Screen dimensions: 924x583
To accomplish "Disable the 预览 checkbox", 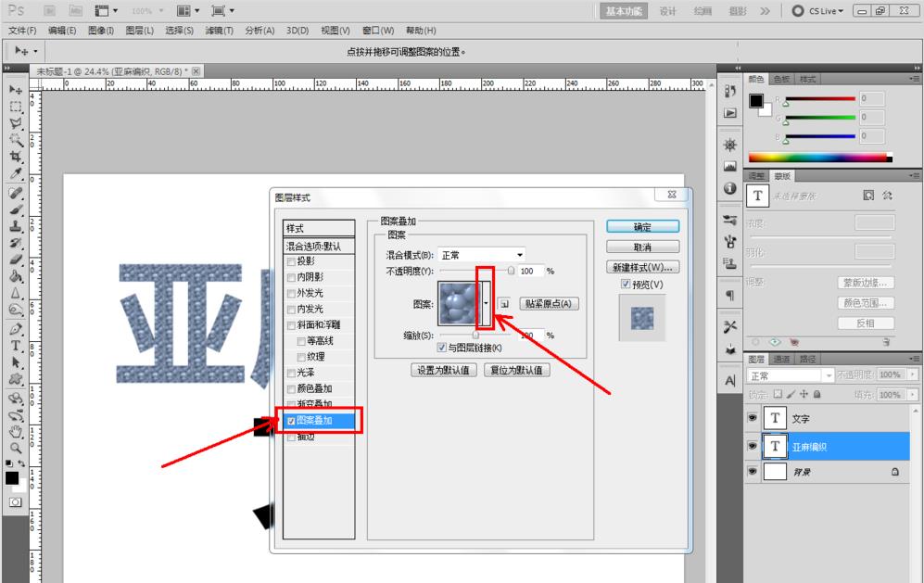I will (x=625, y=282).
